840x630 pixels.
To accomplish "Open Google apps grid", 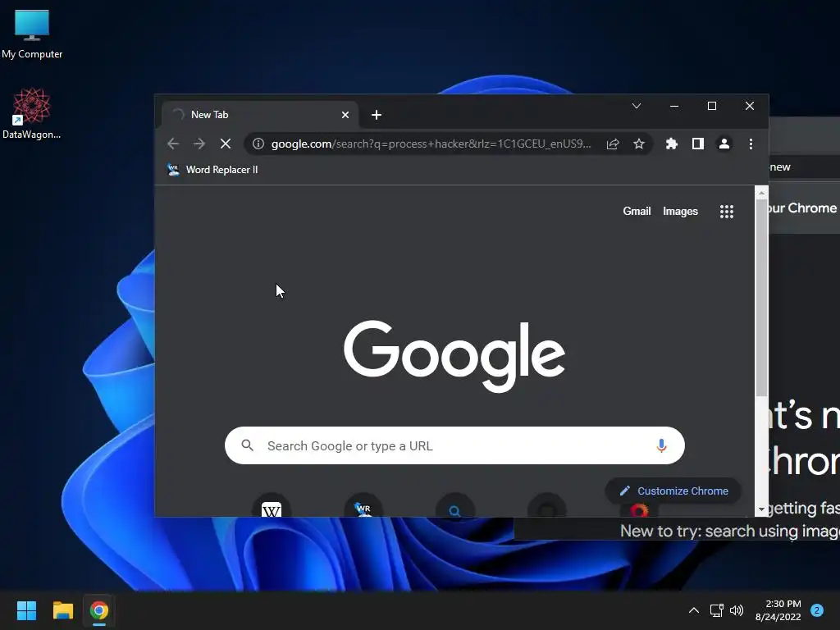I will (x=727, y=212).
